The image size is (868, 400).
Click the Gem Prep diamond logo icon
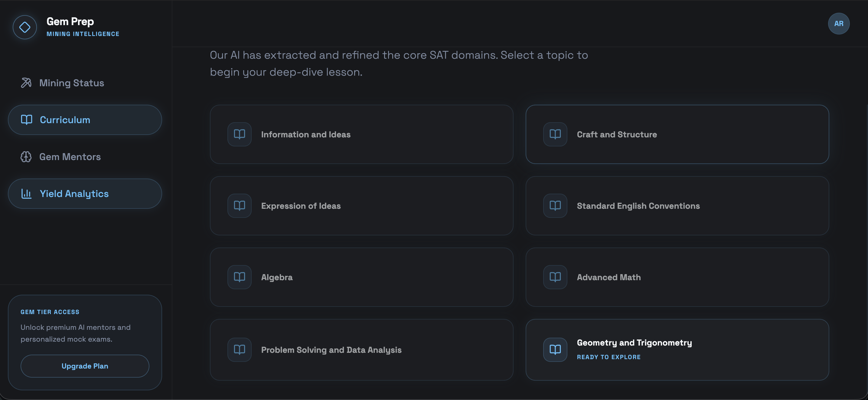(x=24, y=27)
